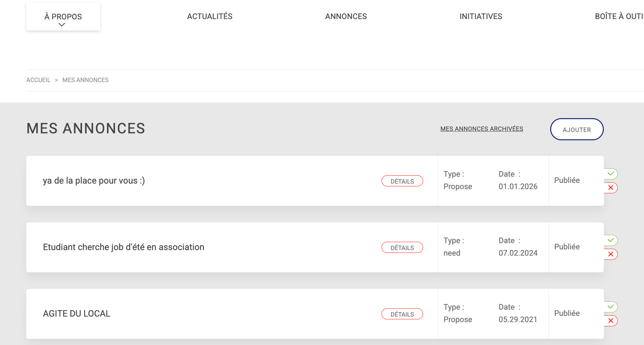
Task: Click red X for 'ya de la place' listing
Action: point(610,188)
